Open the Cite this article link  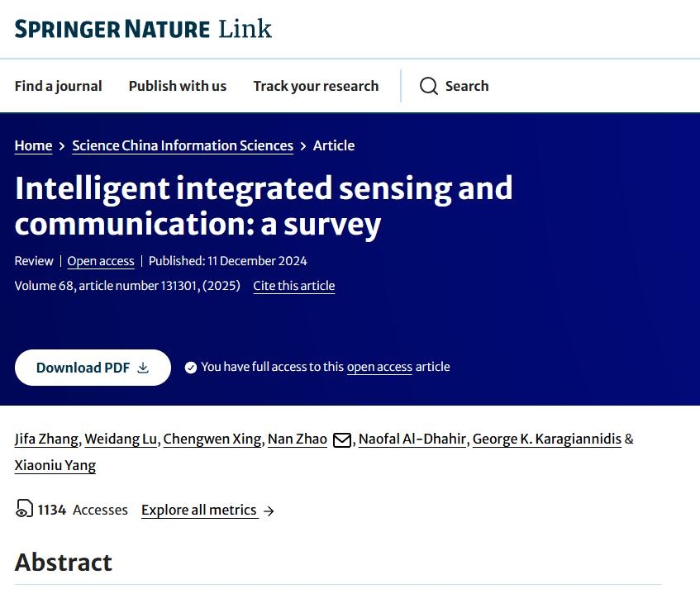(294, 286)
